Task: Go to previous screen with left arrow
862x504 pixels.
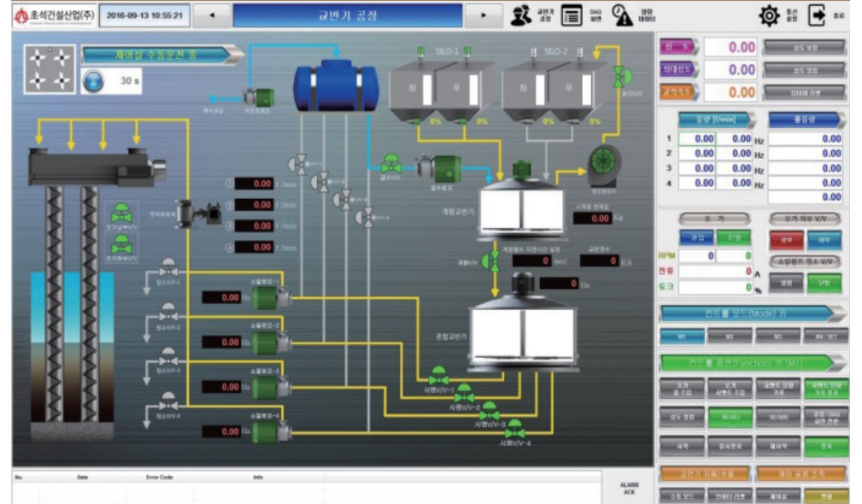Action: pyautogui.click(x=211, y=15)
